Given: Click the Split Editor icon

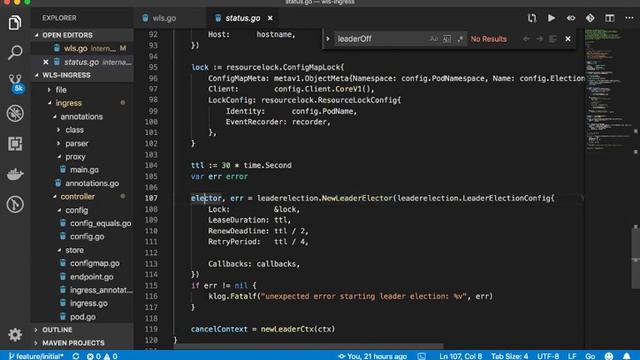Looking at the screenshot, I should 610,18.
